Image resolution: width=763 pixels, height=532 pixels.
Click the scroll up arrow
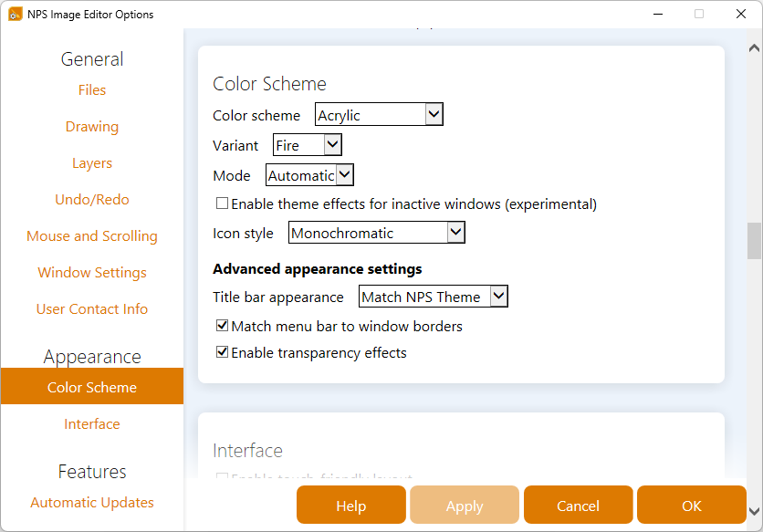754,47
